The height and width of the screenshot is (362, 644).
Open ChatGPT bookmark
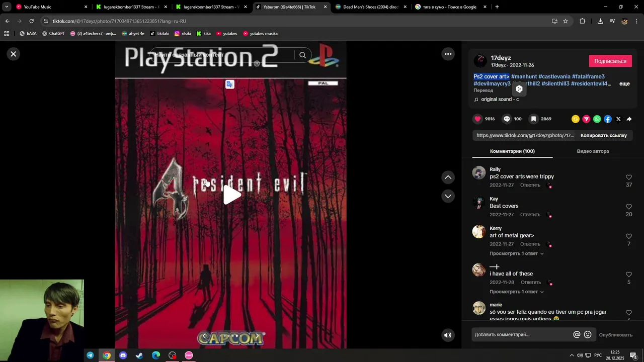(53, 34)
